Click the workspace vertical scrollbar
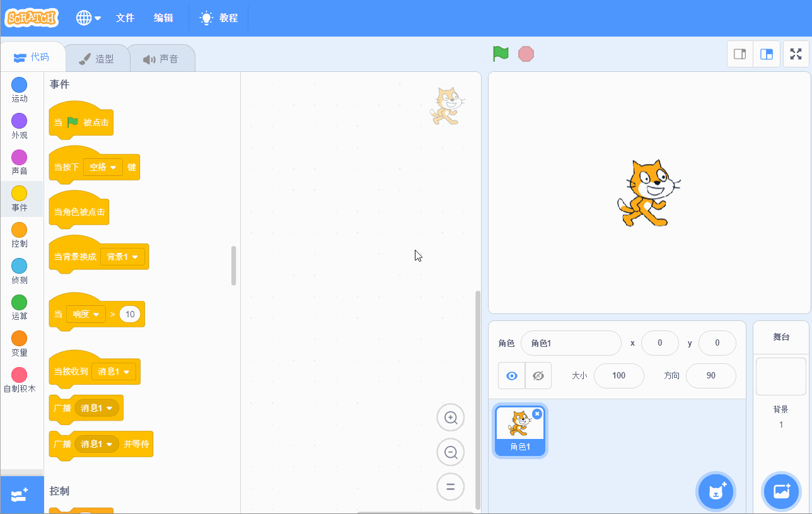 (478, 400)
